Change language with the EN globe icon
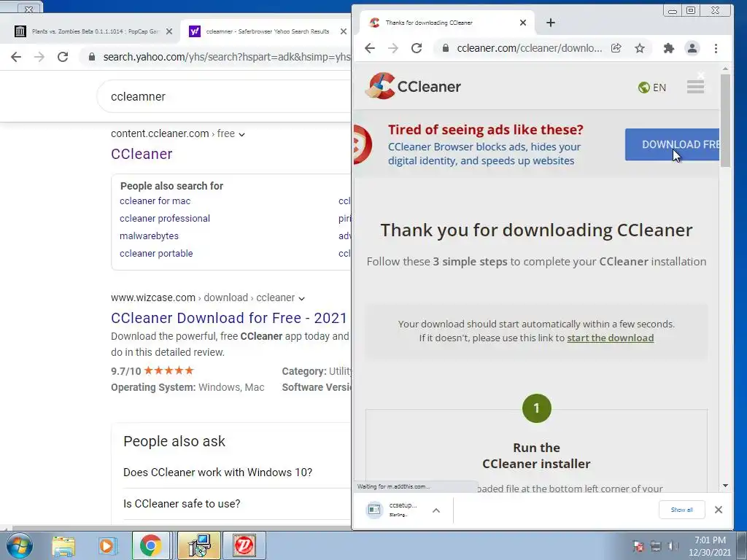Image resolution: width=747 pixels, height=560 pixels. [x=652, y=87]
